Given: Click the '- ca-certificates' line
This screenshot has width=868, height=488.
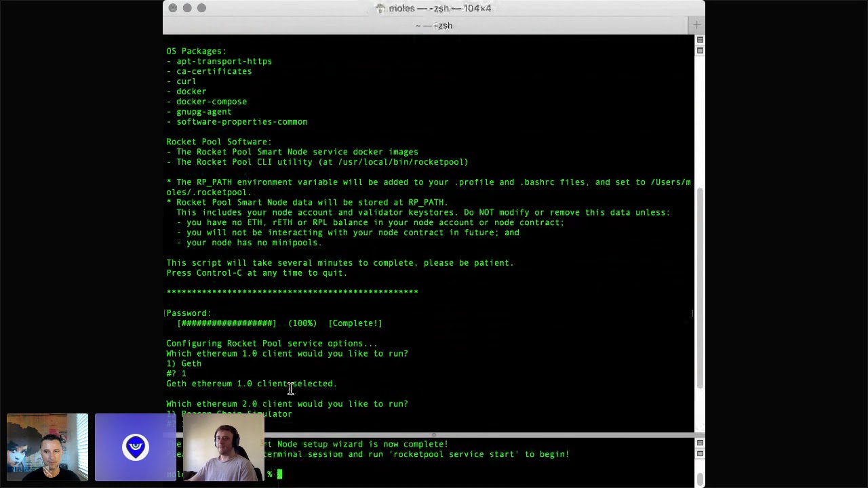Looking at the screenshot, I should [x=209, y=71].
